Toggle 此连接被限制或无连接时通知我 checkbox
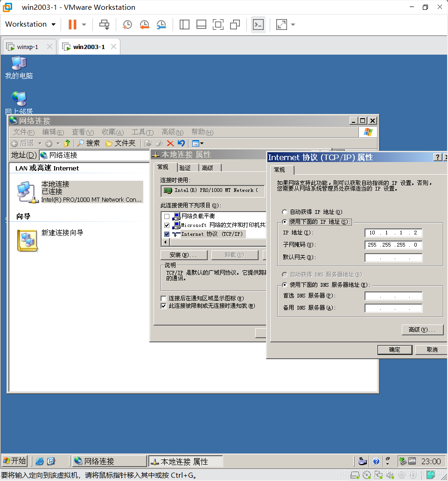 (x=163, y=306)
